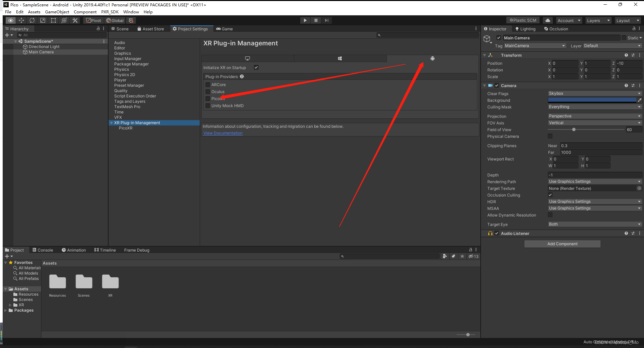Enable ARCore plug-in provider

pos(208,85)
